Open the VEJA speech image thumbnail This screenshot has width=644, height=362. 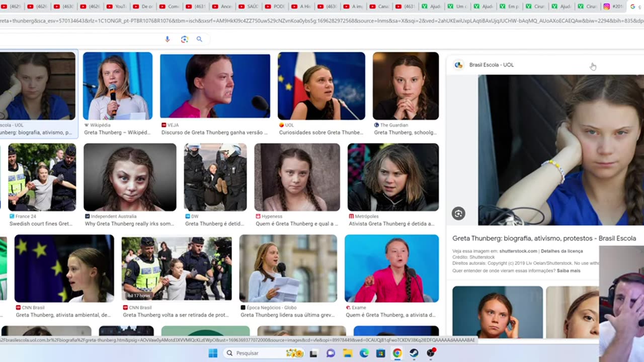(x=215, y=86)
